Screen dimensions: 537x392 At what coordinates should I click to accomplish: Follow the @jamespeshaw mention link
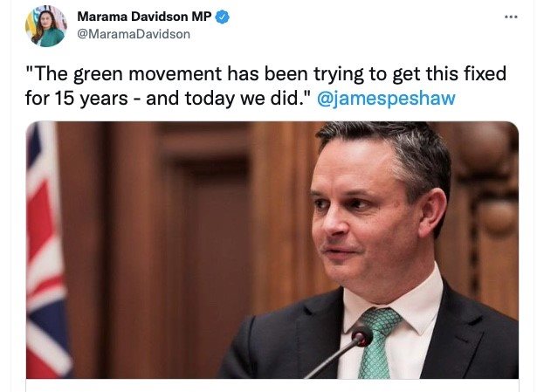386,99
